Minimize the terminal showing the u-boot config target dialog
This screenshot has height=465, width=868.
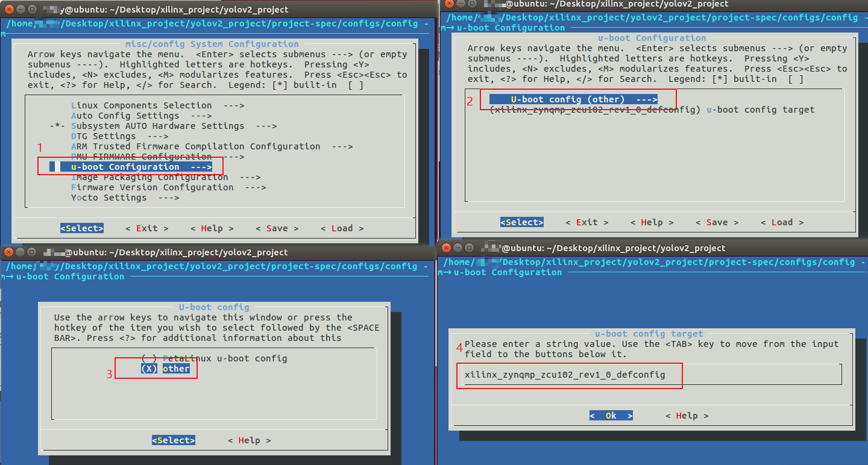459,248
